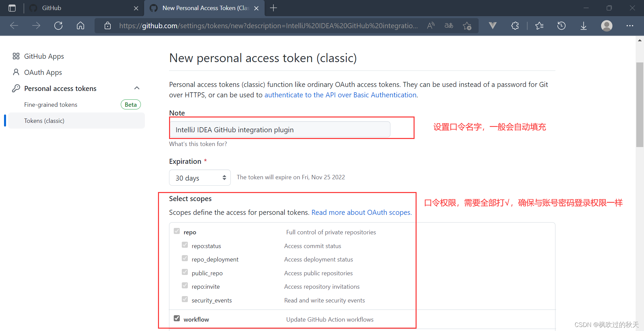This screenshot has width=644, height=331.
Task: Click the page vertical scrollbar thumb
Action: click(x=640, y=105)
